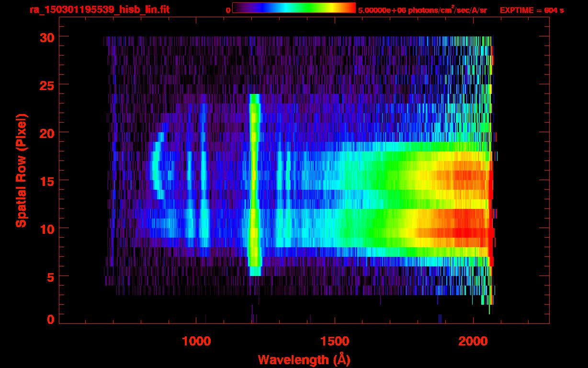
Task: Click the curved arc feature near 850 Å
Action: click(157, 165)
